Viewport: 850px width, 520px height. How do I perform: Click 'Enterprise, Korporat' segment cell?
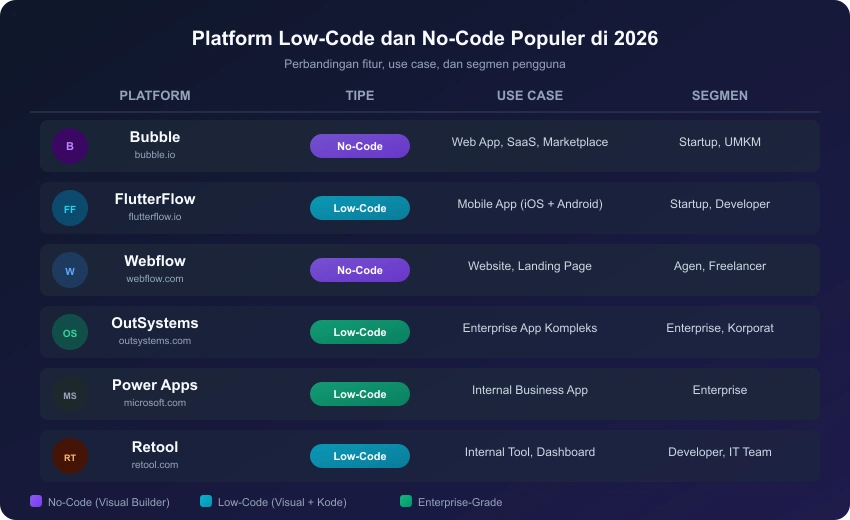pos(720,328)
